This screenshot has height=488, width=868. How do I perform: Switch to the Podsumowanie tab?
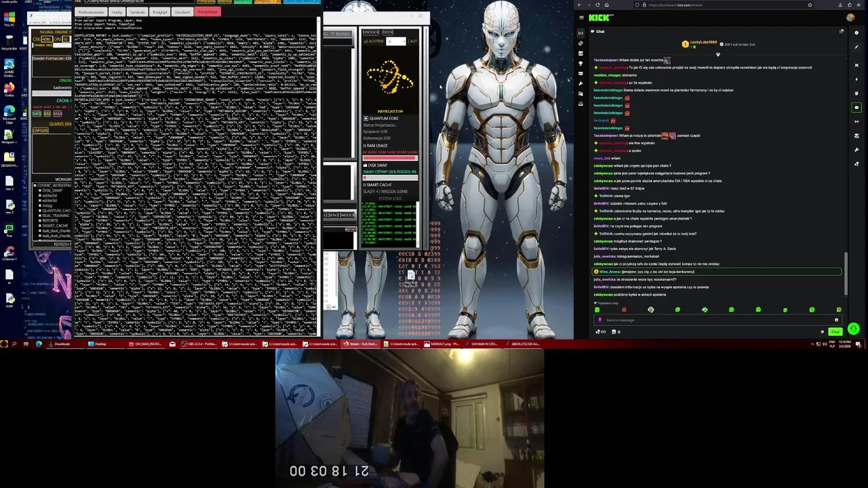pos(91,12)
